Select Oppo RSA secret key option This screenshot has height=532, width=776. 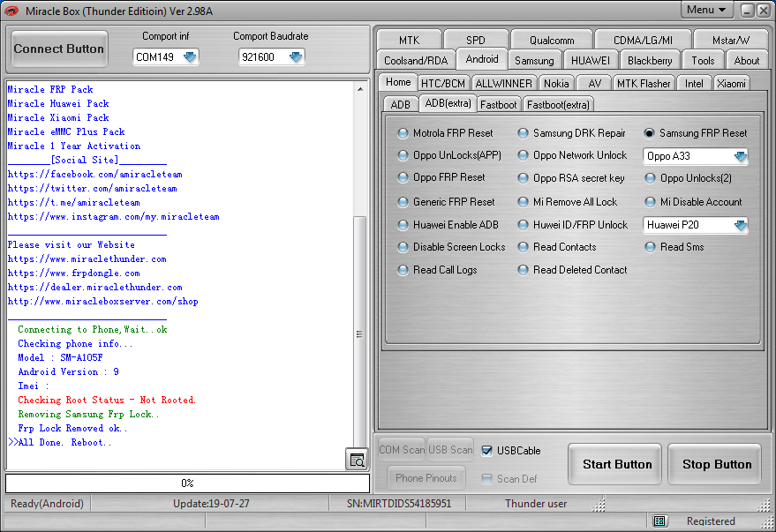523,178
